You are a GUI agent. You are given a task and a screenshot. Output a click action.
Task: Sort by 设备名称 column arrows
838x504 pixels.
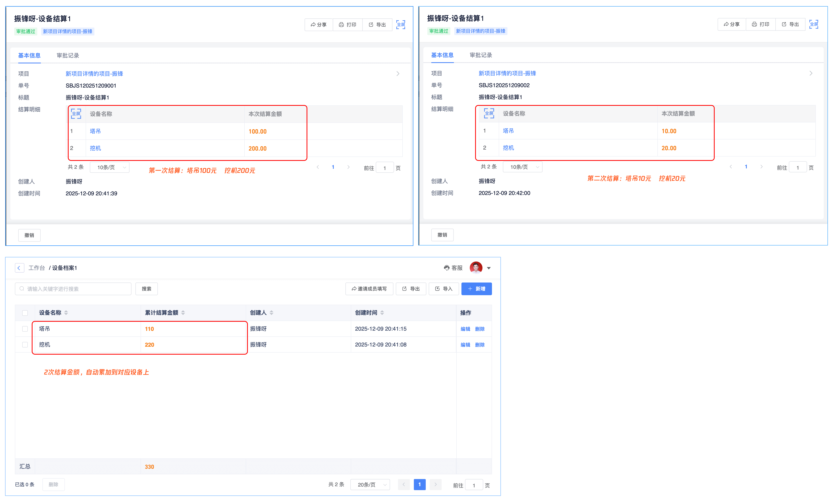66,313
